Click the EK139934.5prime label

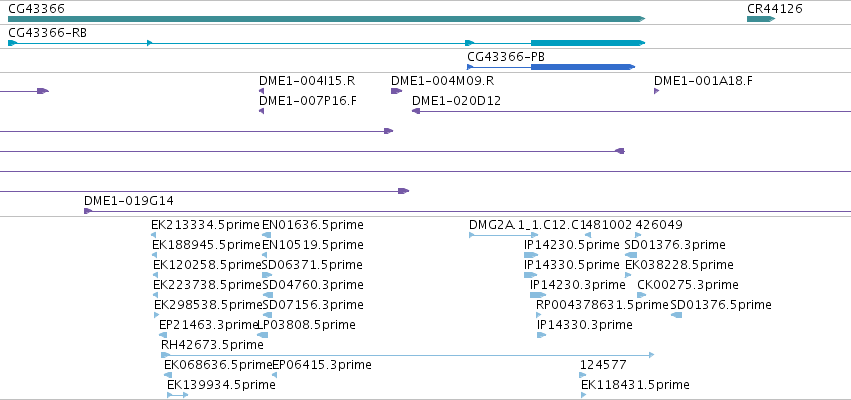click(x=221, y=385)
